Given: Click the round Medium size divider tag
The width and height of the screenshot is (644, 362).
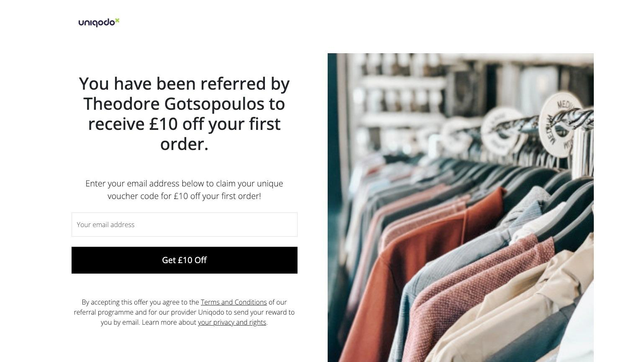Looking at the screenshot, I should tap(561, 124).
